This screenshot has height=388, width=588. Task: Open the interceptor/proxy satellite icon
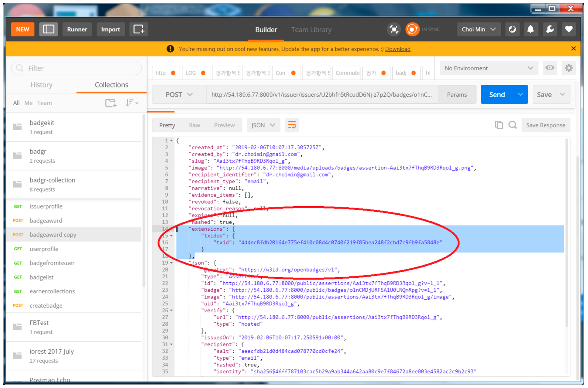coord(394,29)
